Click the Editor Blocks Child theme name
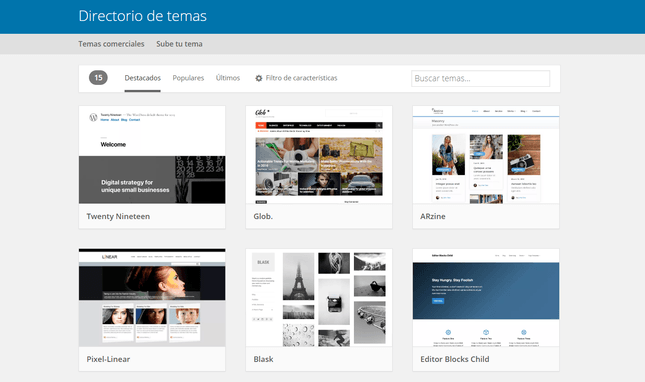645x382 pixels. 455,359
